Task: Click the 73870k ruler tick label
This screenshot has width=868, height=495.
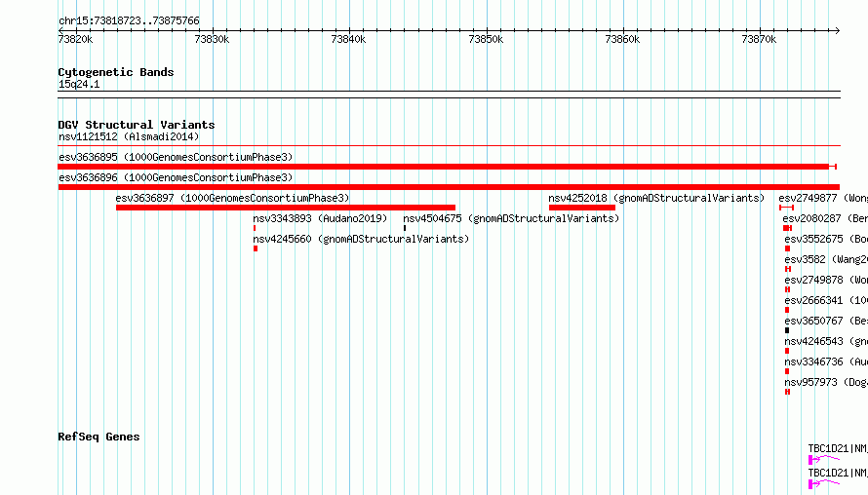Action: [x=759, y=39]
